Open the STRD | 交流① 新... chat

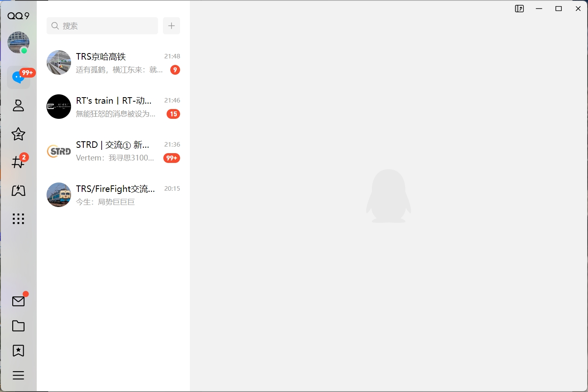pos(113,151)
